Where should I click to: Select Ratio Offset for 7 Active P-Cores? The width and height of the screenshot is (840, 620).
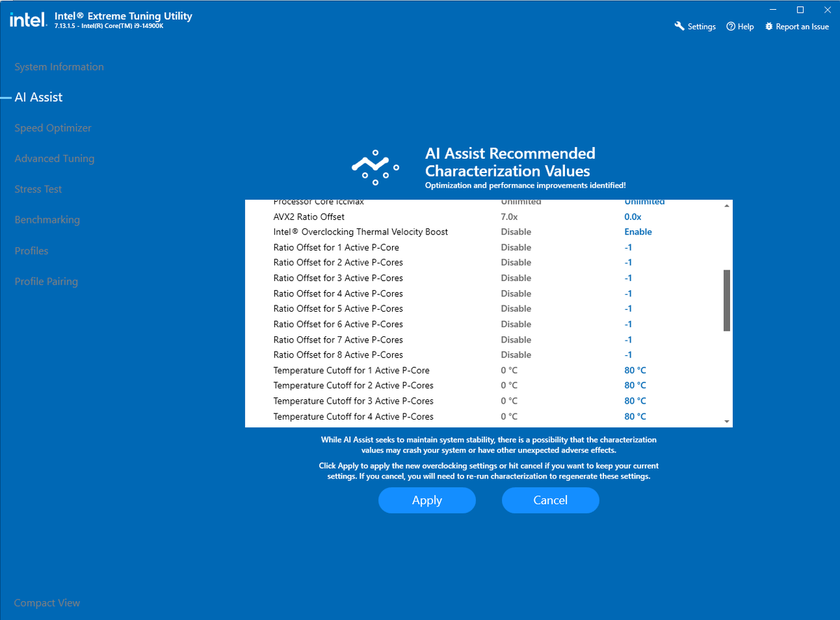(483, 340)
